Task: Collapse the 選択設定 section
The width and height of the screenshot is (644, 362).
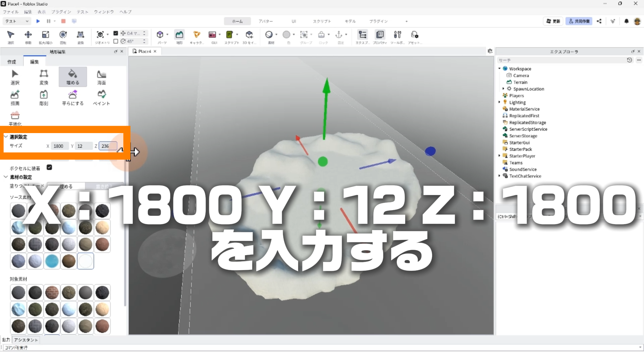Action: [6, 136]
